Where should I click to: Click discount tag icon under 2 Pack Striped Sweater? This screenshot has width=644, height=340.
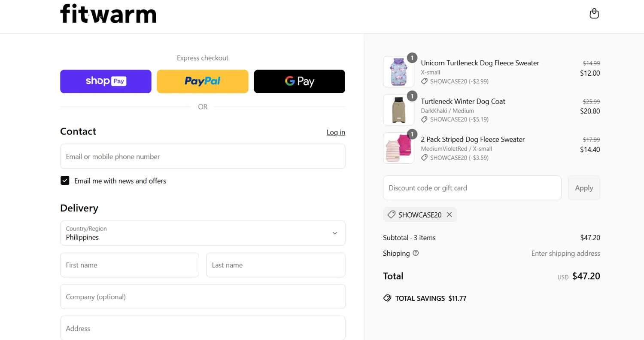pyautogui.click(x=424, y=158)
